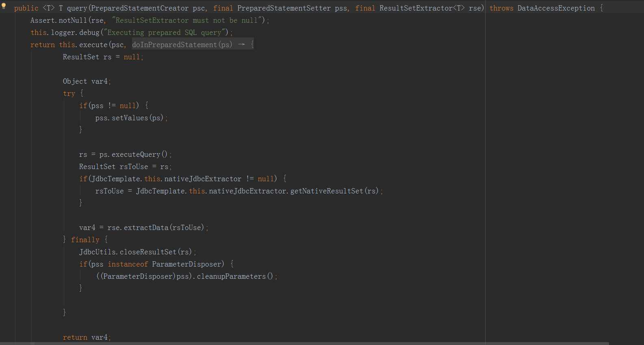The height and width of the screenshot is (345, 644).
Task: Click the 'notNull' method call after Assert
Action: [73, 20]
